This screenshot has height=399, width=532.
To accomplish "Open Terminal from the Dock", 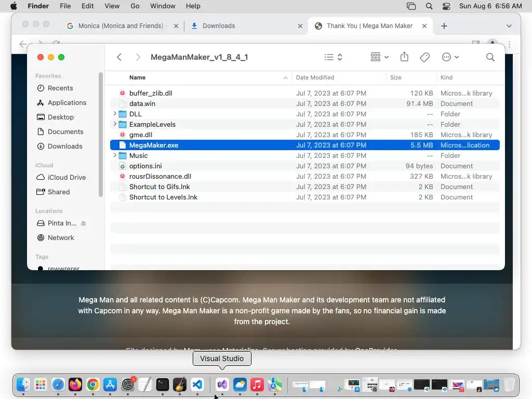I will pyautogui.click(x=163, y=384).
